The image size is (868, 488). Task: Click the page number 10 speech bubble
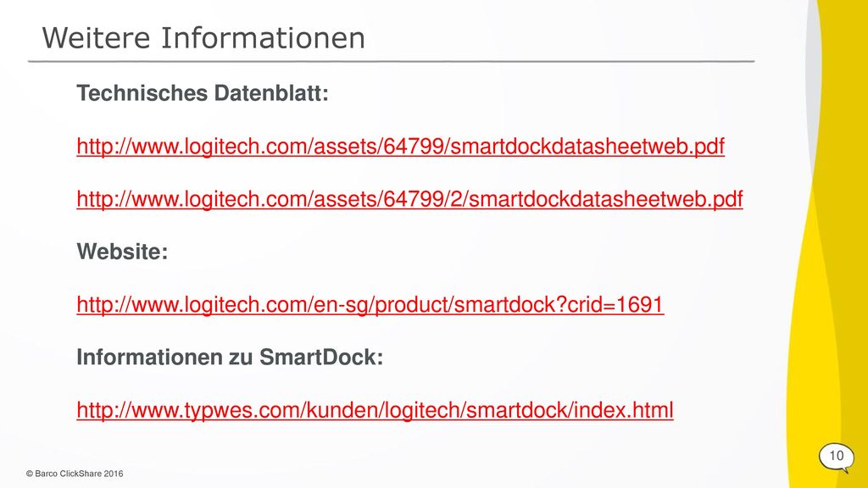837,457
